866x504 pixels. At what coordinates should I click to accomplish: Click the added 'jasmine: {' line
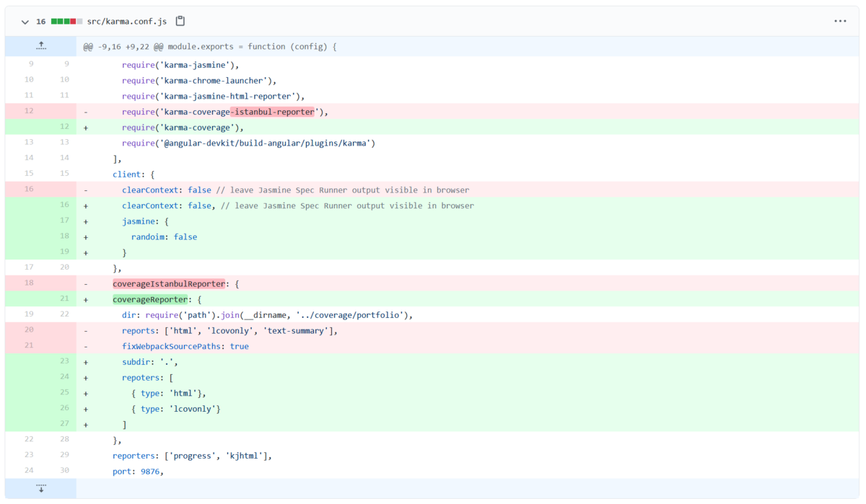pos(468,221)
